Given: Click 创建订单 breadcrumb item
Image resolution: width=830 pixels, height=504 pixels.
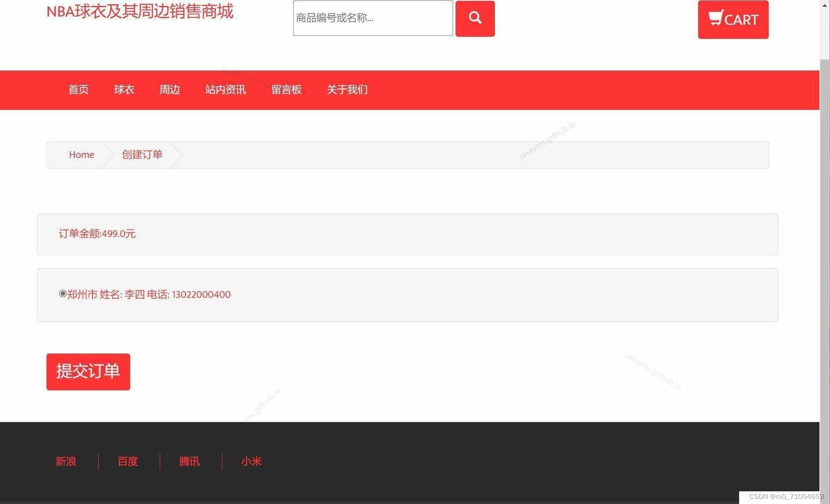Looking at the screenshot, I should [x=142, y=155].
